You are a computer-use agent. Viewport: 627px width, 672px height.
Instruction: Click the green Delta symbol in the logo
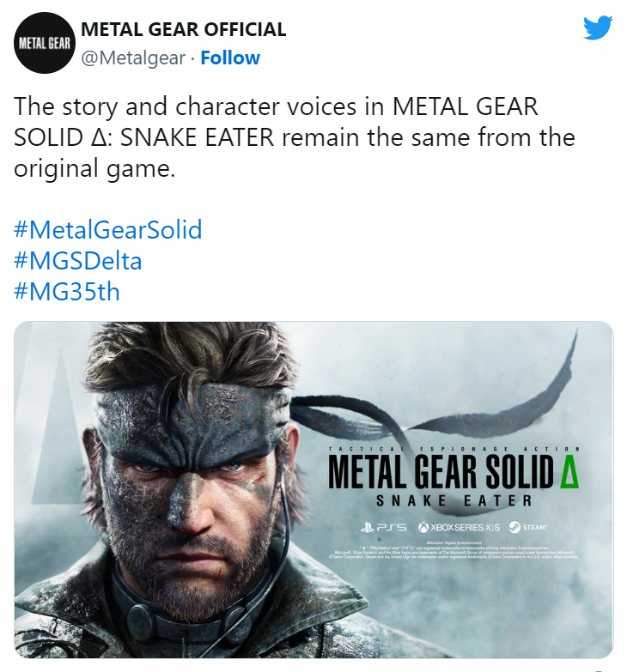[x=567, y=470]
